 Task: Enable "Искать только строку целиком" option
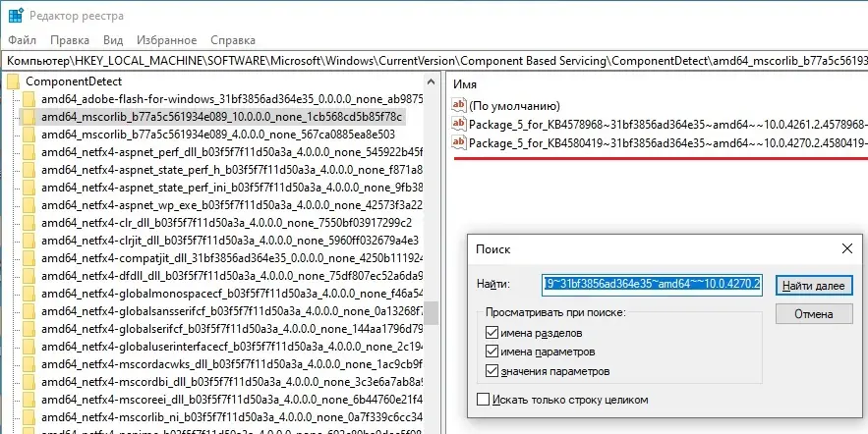pos(483,400)
